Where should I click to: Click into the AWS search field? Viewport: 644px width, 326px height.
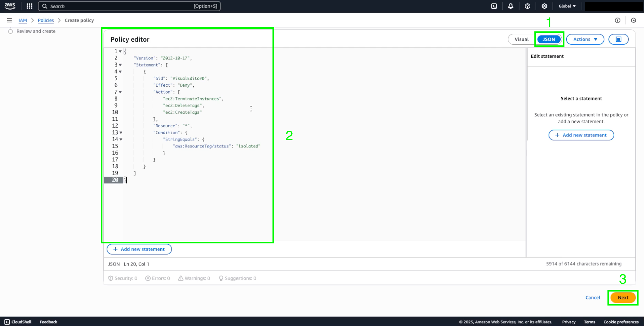click(129, 6)
